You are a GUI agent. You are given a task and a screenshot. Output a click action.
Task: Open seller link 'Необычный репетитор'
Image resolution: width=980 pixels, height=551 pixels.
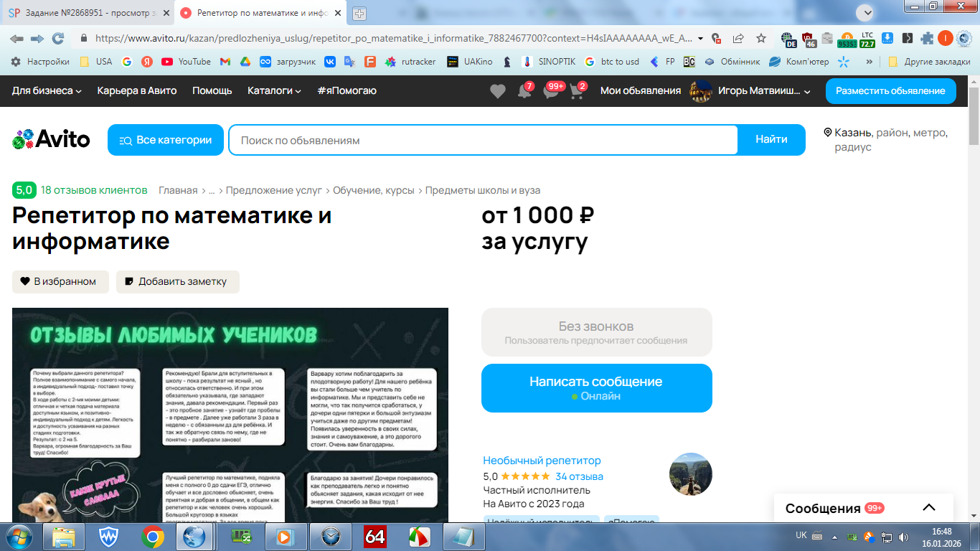click(x=542, y=461)
